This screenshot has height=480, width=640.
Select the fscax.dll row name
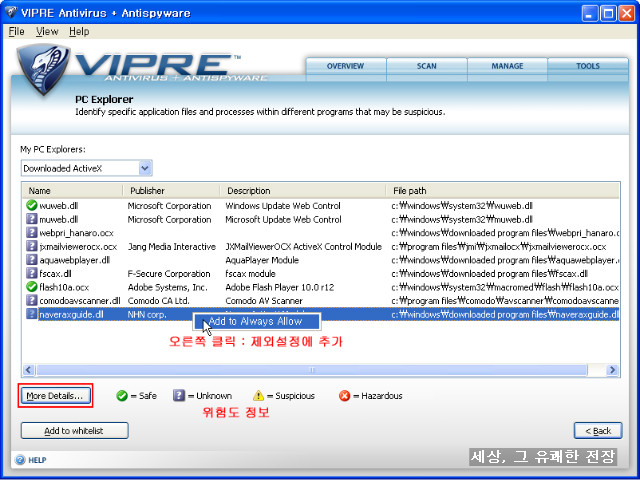click(55, 274)
